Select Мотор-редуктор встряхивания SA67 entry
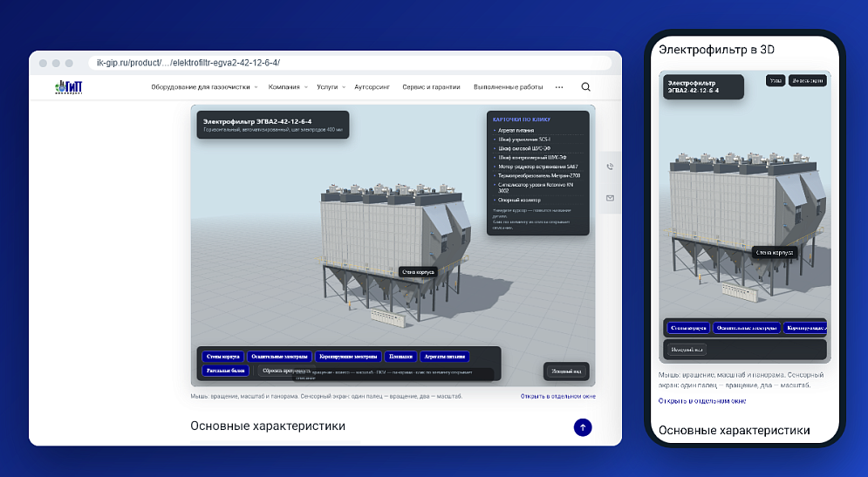Viewport: 868px width, 477px height. click(x=537, y=167)
